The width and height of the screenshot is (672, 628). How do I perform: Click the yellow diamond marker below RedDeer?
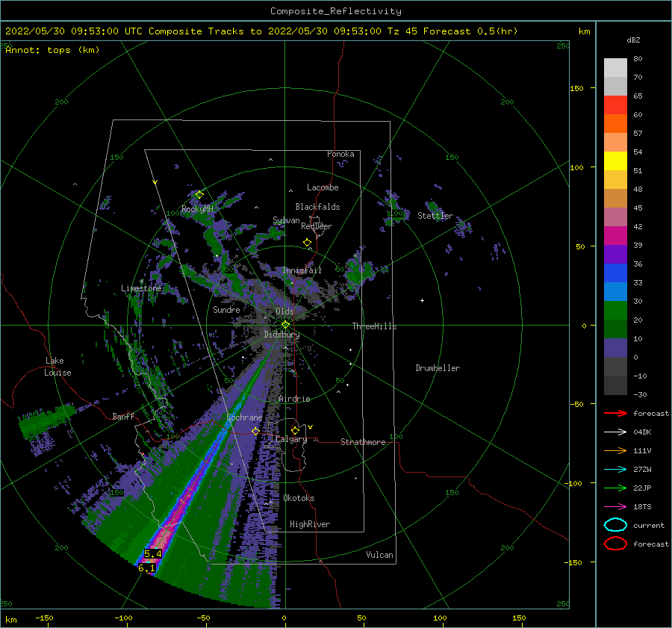click(x=307, y=243)
